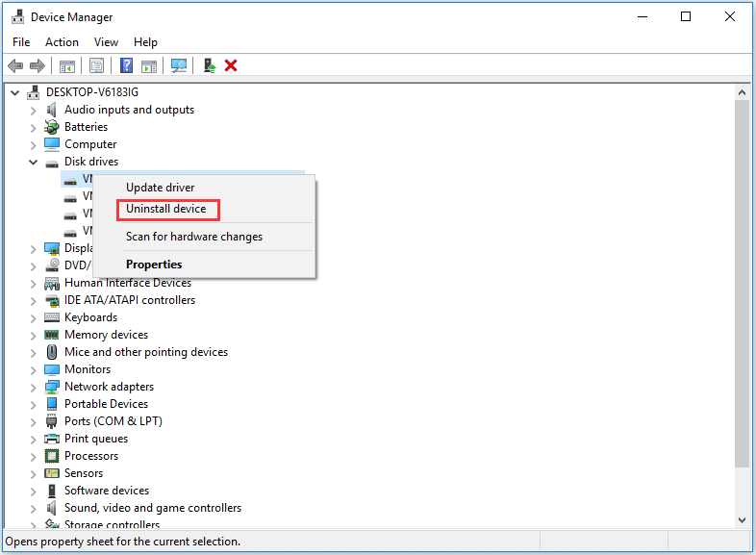
Task: Expand the Batteries category
Action: click(x=33, y=128)
